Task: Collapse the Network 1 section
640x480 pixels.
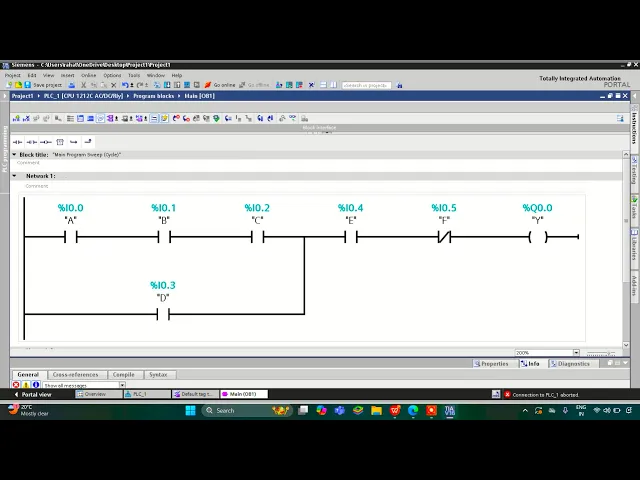Action: tap(14, 176)
